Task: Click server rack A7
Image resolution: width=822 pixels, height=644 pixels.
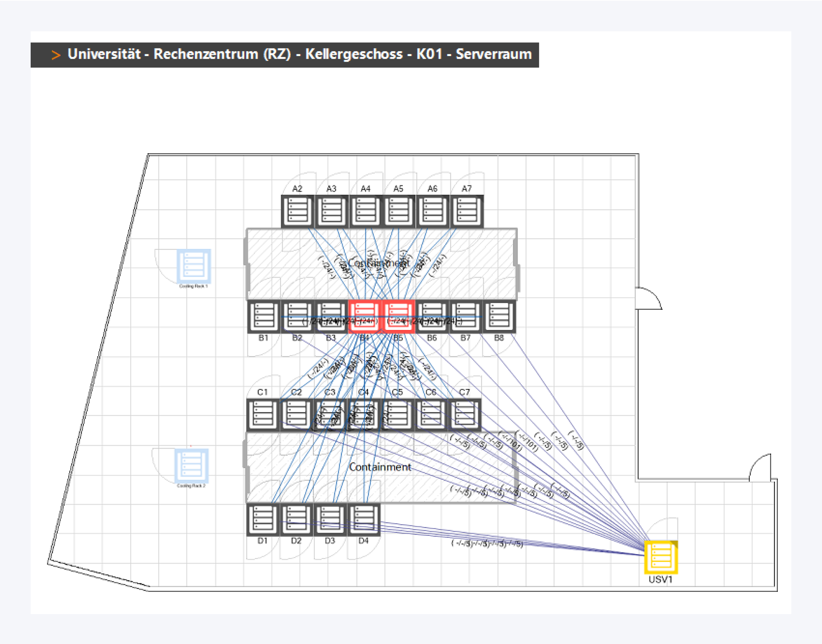Action: point(467,211)
